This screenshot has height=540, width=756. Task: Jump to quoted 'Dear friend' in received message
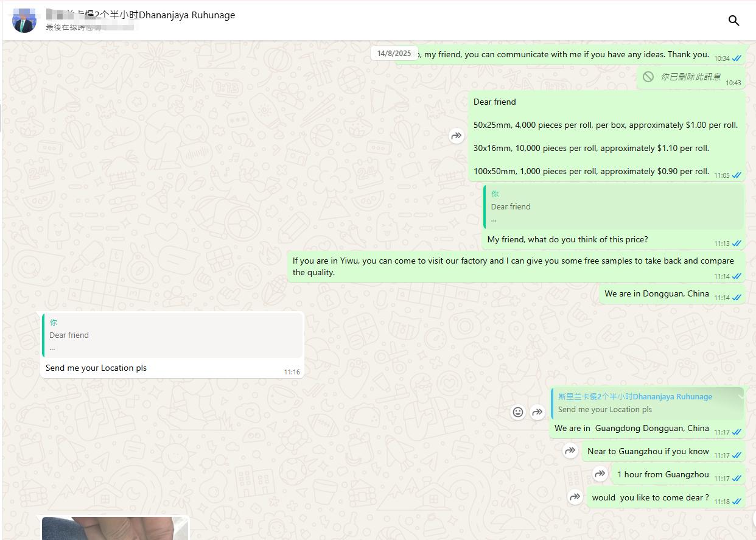point(172,335)
